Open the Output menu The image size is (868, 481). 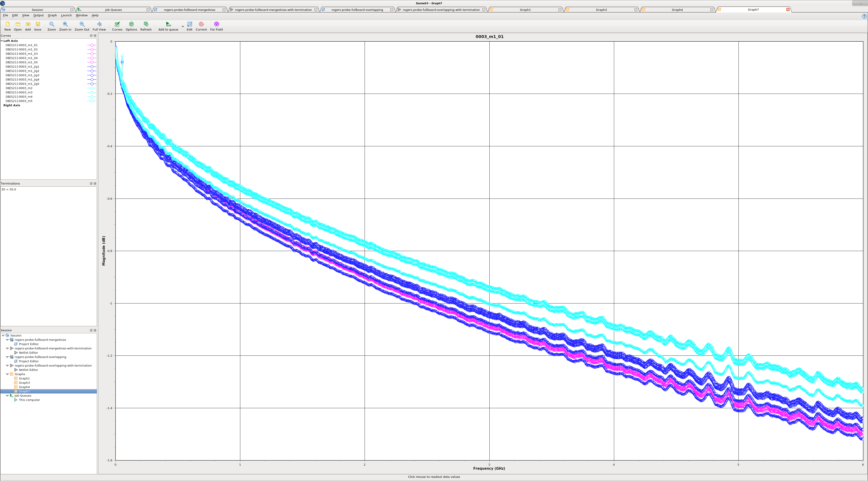[x=38, y=16]
